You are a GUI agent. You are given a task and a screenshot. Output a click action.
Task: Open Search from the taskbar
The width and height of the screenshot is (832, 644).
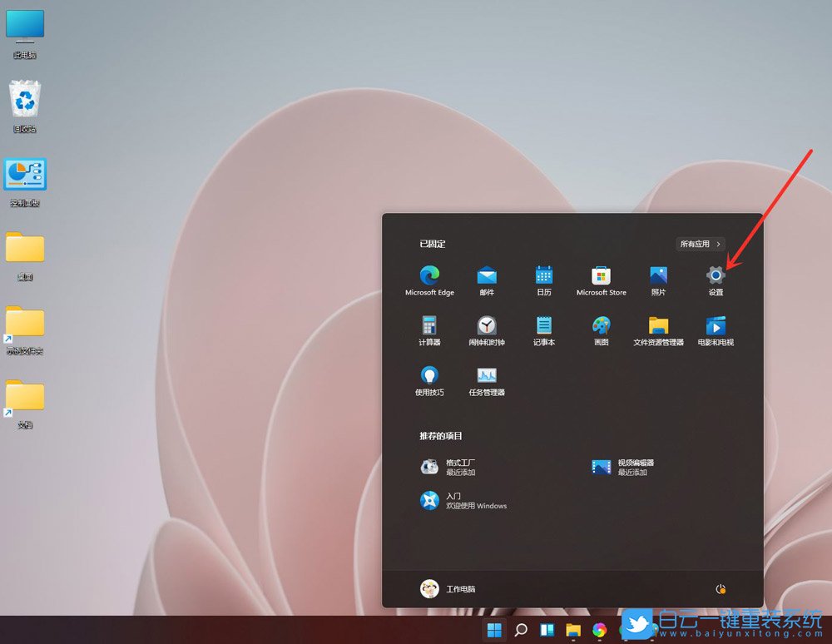click(x=521, y=630)
